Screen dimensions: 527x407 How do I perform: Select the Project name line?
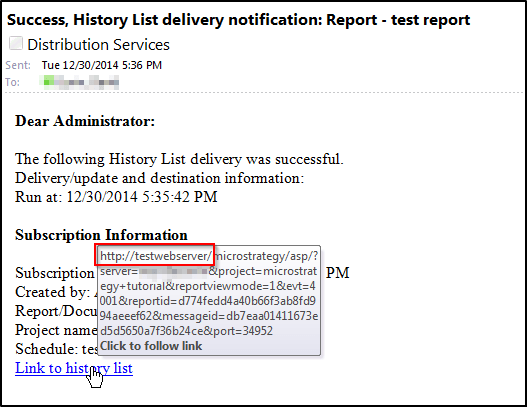click(56, 330)
